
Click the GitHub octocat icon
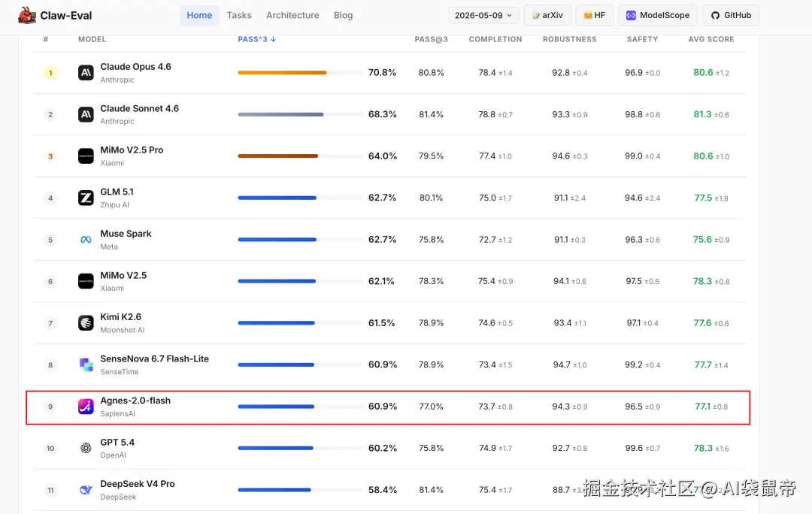point(715,16)
